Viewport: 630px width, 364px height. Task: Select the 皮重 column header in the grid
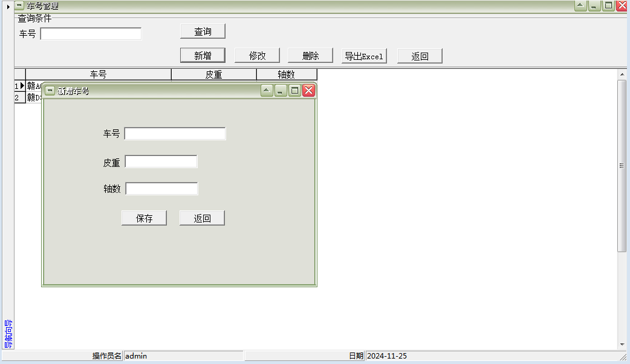coord(214,74)
